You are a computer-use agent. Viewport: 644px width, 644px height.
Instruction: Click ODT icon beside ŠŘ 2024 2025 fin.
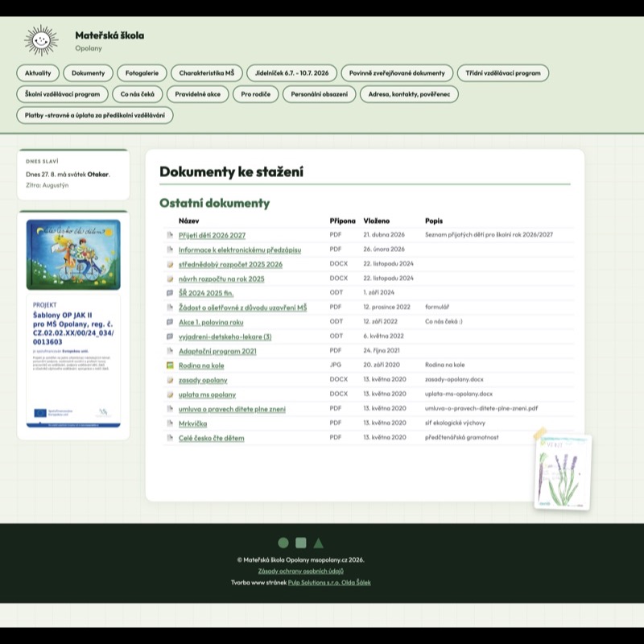[x=170, y=293]
